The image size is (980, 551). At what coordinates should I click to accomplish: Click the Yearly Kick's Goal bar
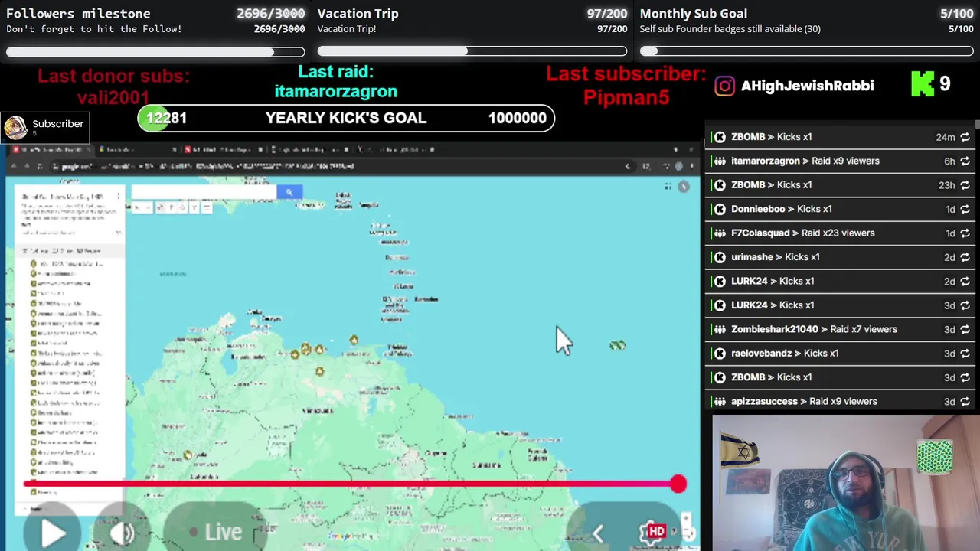346,118
